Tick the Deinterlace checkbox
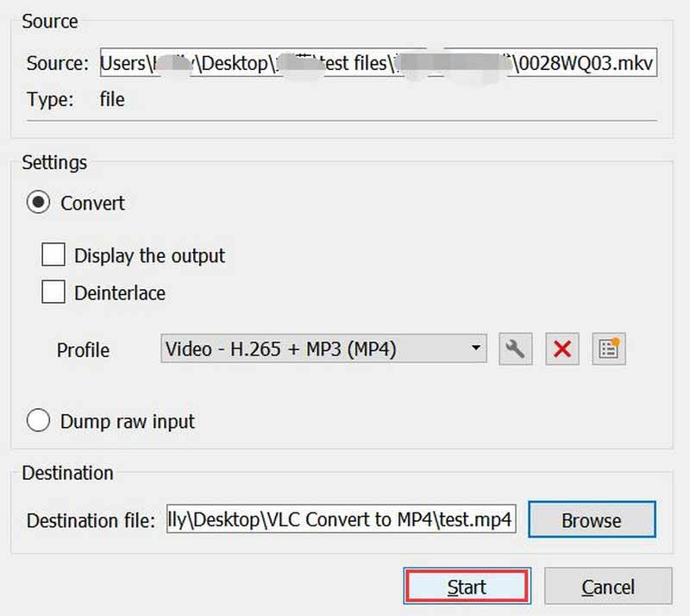Screen dimensions: 690x616 53,292
